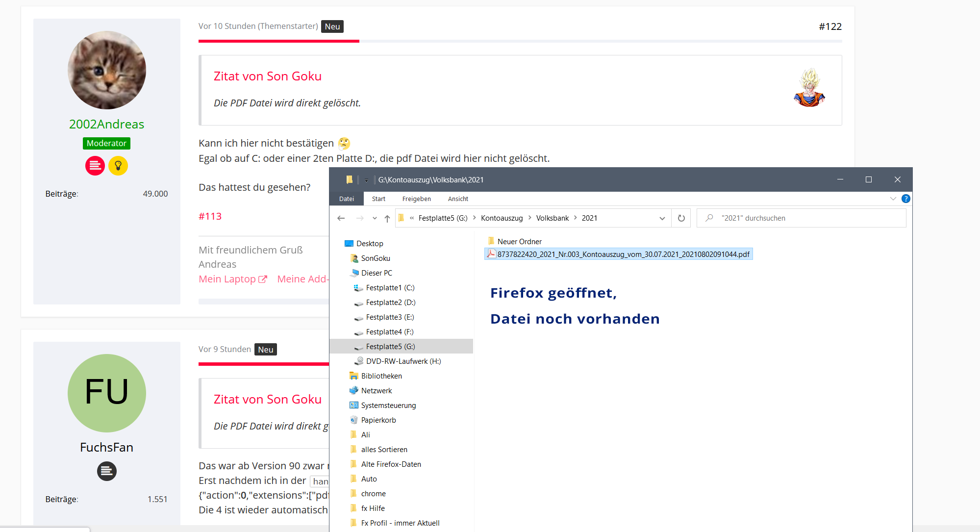Open the quick access toolbar dropdown

pos(366,180)
